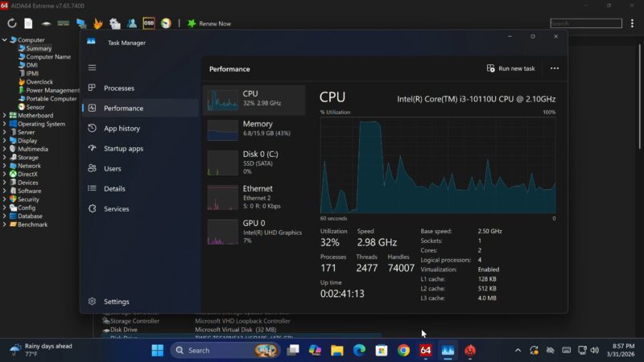Expand the Display tree node arrow
Viewport: 644px width, 362px height.
click(5, 140)
